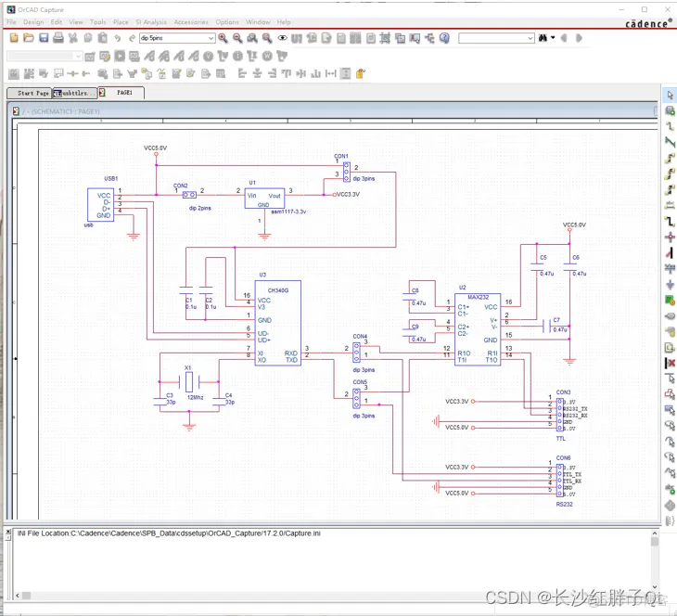677x616 pixels.
Task: Click the log horizontal scroll left arrow
Action: (x=18, y=596)
